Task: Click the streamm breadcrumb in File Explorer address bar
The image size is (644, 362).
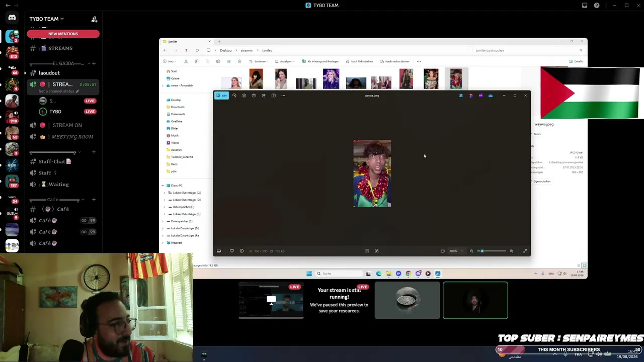Action: tap(247, 50)
